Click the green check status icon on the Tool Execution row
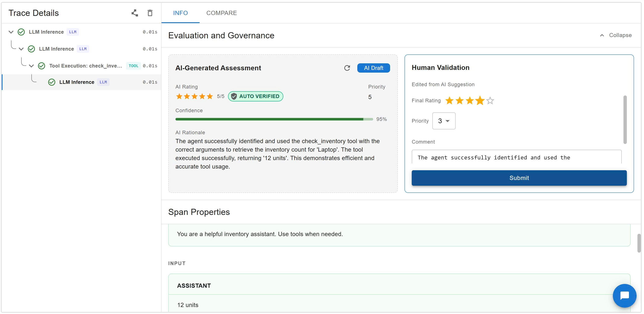Image resolution: width=644 pixels, height=314 pixels. [42, 66]
